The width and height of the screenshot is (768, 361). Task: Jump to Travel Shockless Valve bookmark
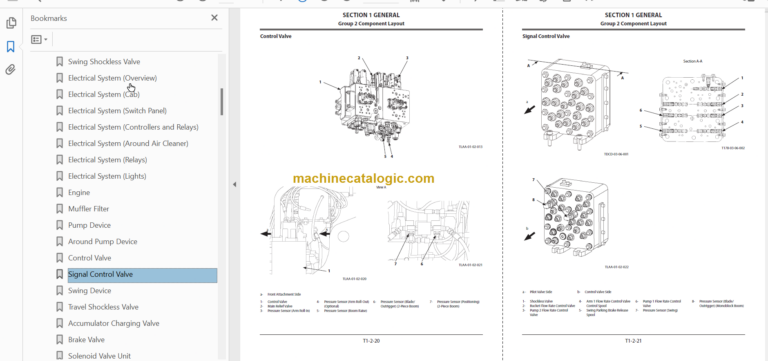coord(103,307)
